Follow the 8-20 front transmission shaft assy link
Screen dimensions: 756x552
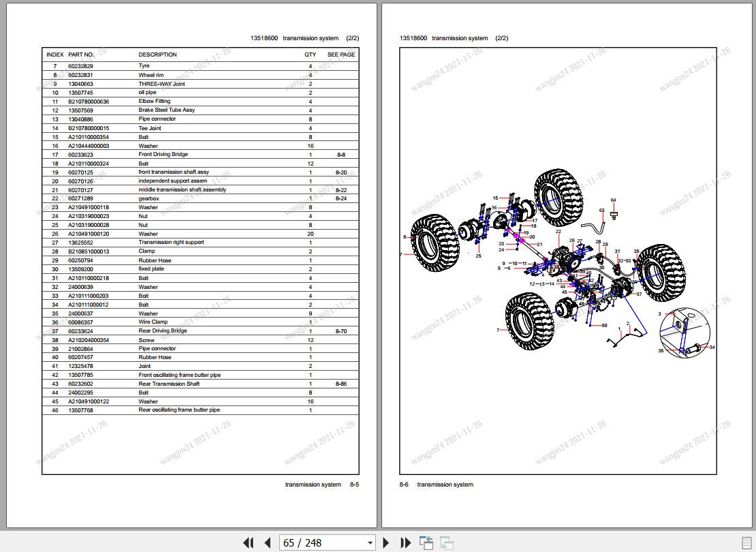(341, 172)
